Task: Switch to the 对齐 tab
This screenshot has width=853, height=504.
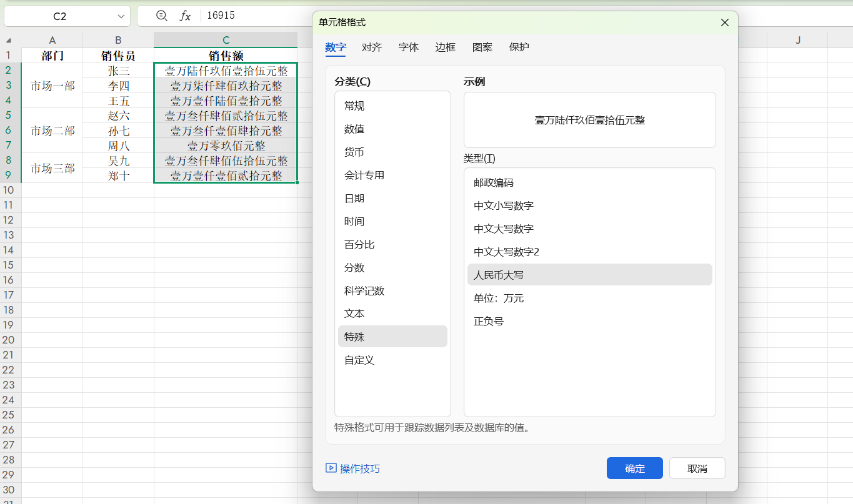Action: (371, 47)
